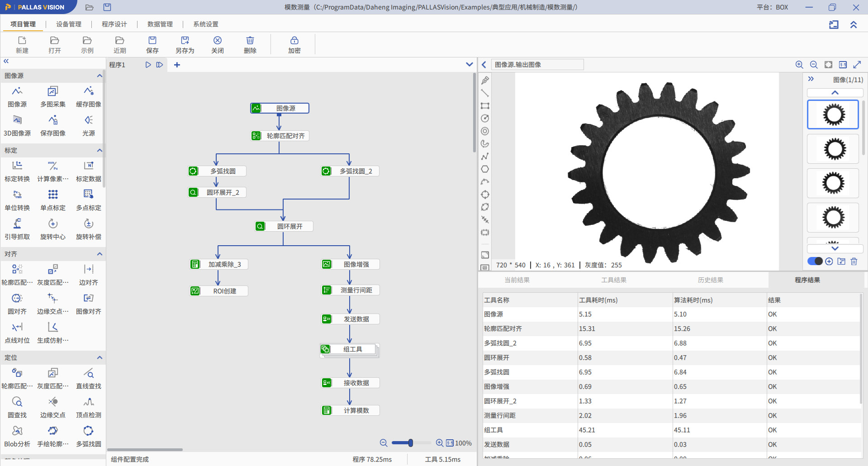
Task: Collapse the 标定 tool category
Action: tap(100, 150)
